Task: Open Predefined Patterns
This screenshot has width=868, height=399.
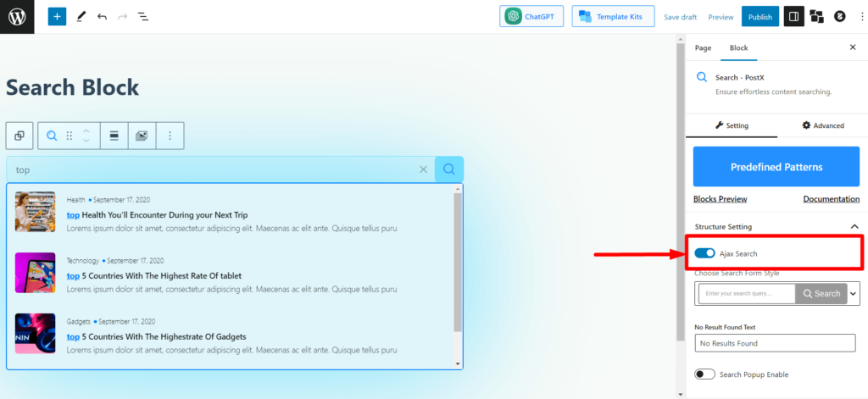Action: (776, 167)
